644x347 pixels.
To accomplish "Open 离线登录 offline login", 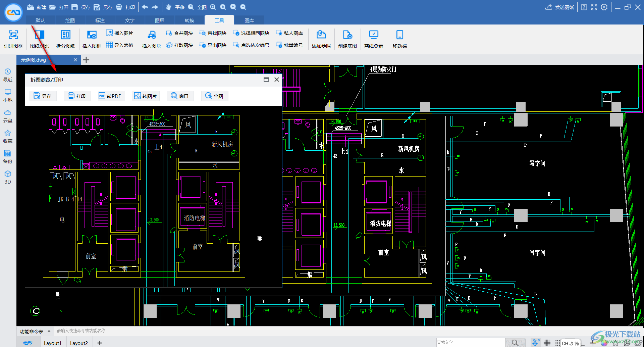I will [x=373, y=35].
